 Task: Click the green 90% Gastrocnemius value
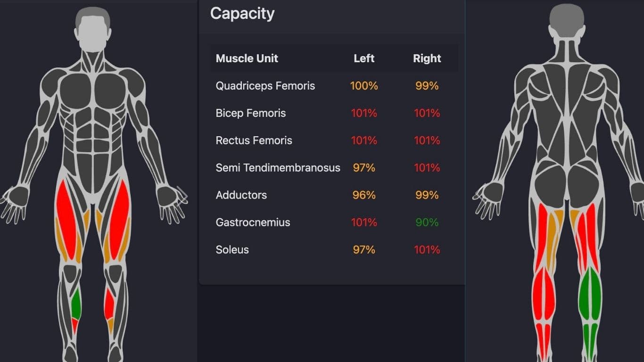(x=427, y=222)
